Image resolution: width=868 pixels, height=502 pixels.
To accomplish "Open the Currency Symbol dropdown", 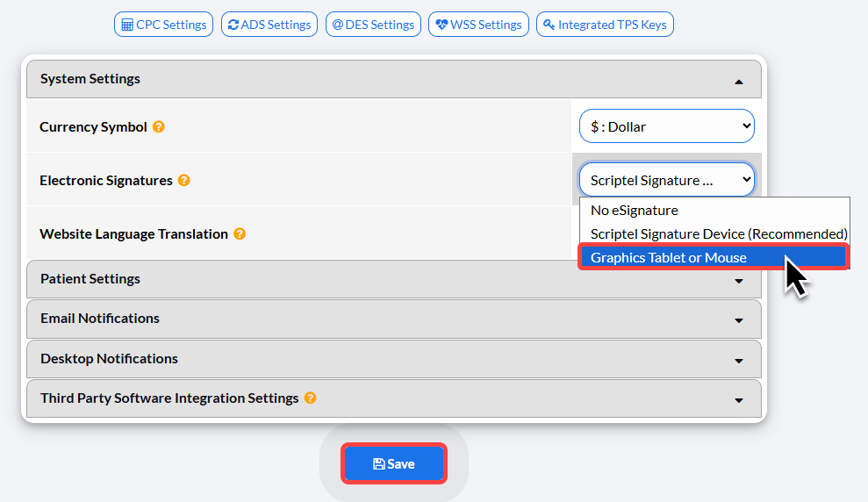I will click(666, 126).
